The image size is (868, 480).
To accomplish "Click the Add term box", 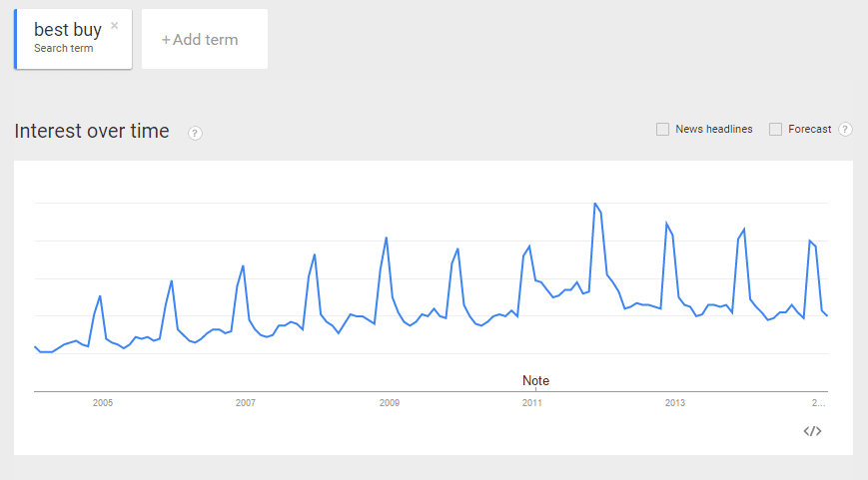I will (205, 39).
